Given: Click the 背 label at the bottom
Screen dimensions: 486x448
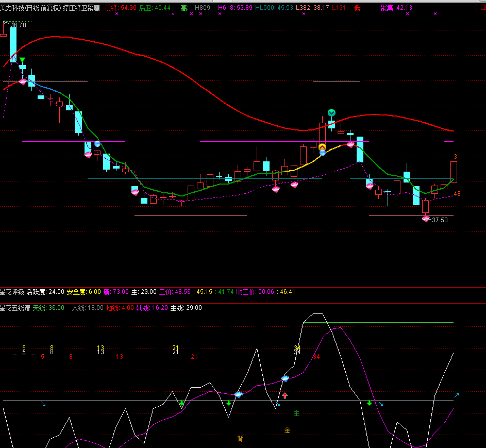Looking at the screenshot, I should click(x=240, y=439).
